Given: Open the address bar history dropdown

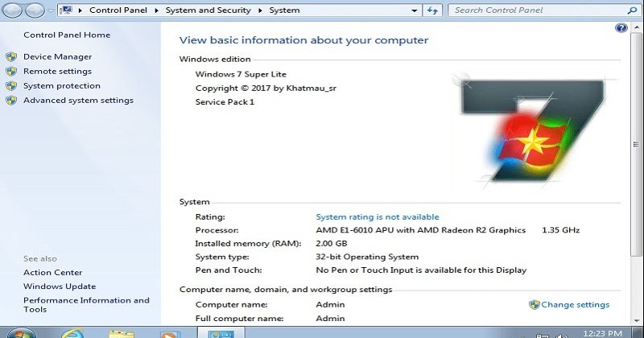Looking at the screenshot, I should pos(415,10).
